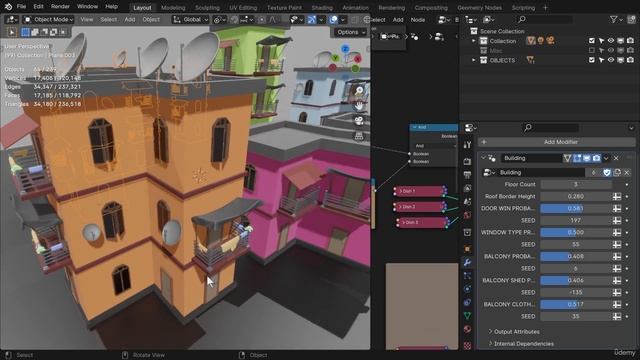This screenshot has height=360, width=640.
Task: Open the Particles properties tab
Action: click(468, 276)
